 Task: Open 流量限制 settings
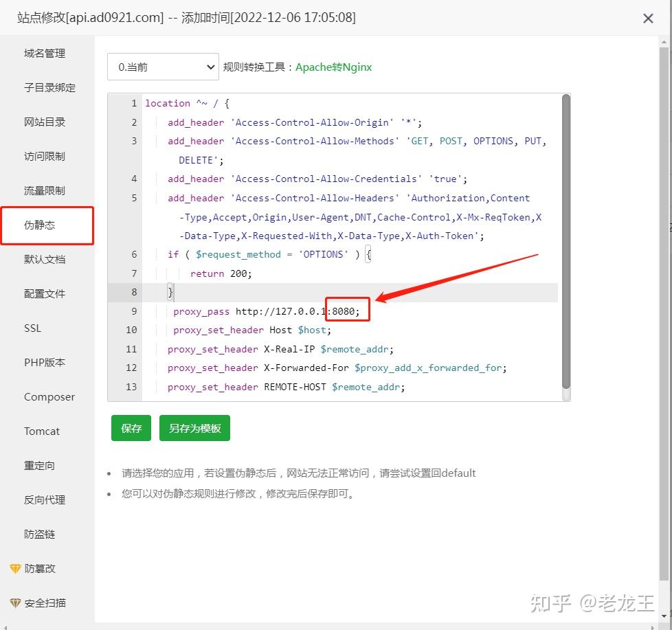[x=43, y=190]
